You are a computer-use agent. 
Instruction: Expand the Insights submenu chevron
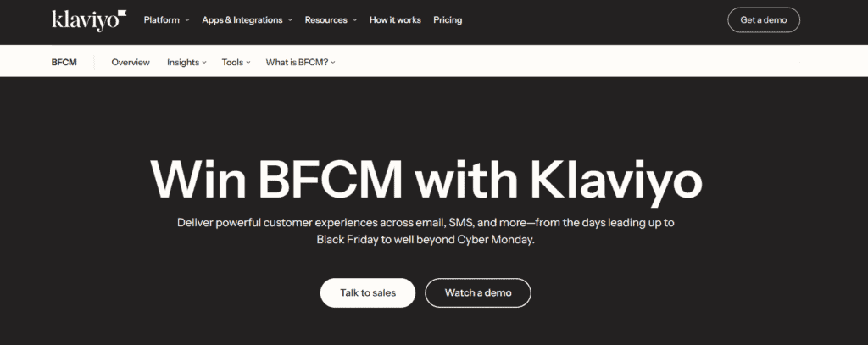tap(204, 63)
